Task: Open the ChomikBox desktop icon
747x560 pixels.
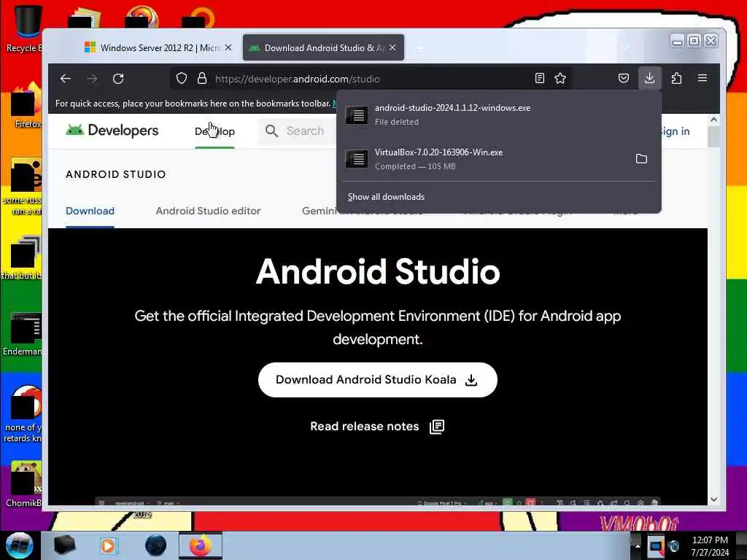Action: [x=24, y=484]
